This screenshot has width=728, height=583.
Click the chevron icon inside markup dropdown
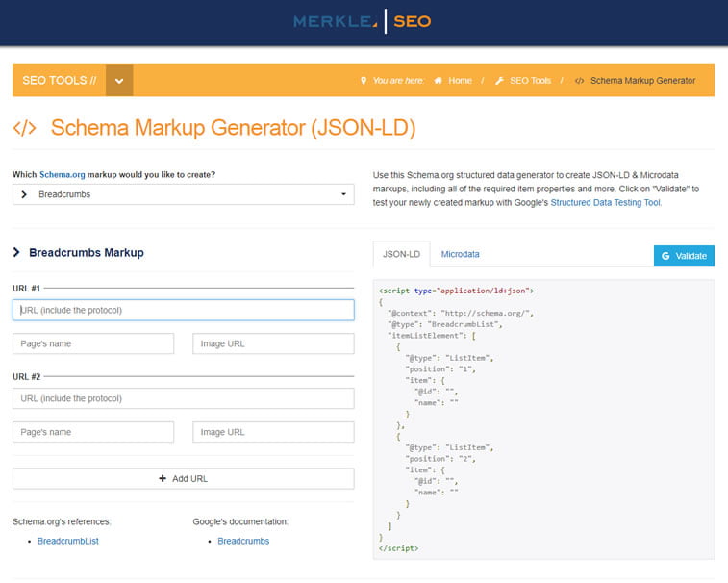(24, 194)
